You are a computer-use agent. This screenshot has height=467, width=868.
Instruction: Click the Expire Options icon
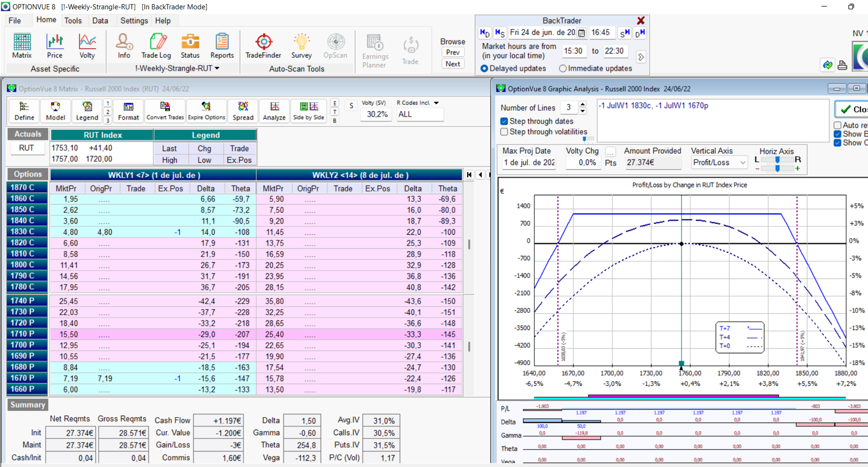pos(206,111)
